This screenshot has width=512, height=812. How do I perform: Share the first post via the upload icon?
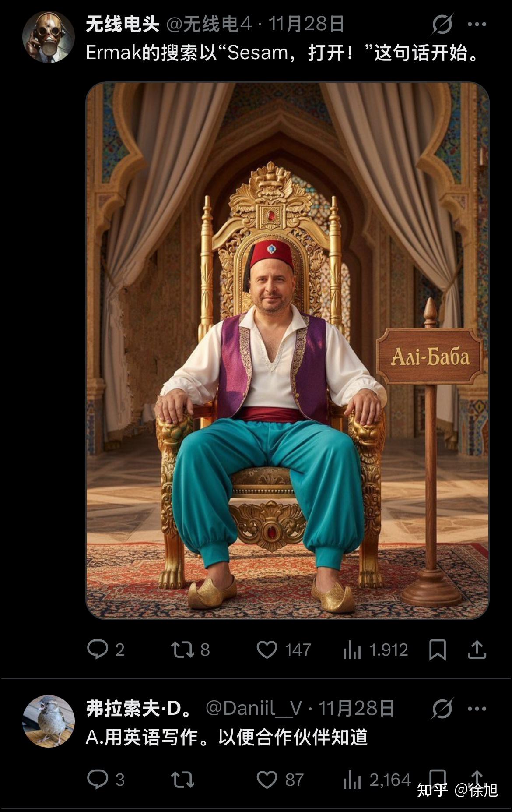coord(477,650)
